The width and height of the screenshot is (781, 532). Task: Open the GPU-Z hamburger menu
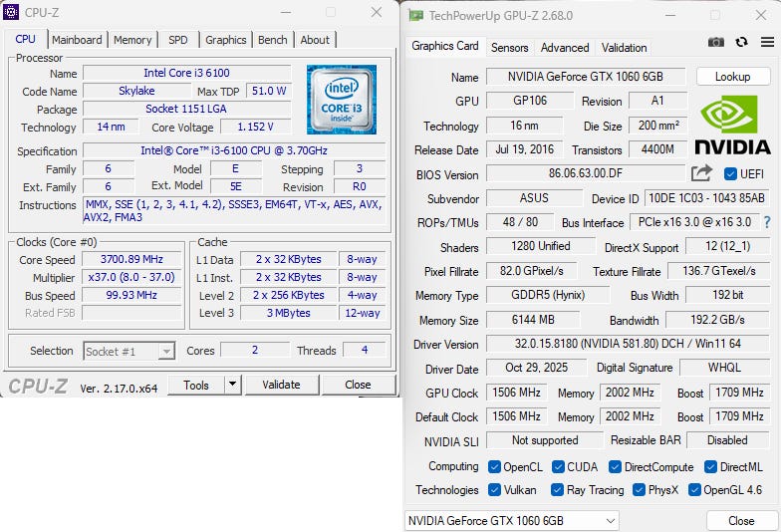click(x=767, y=42)
